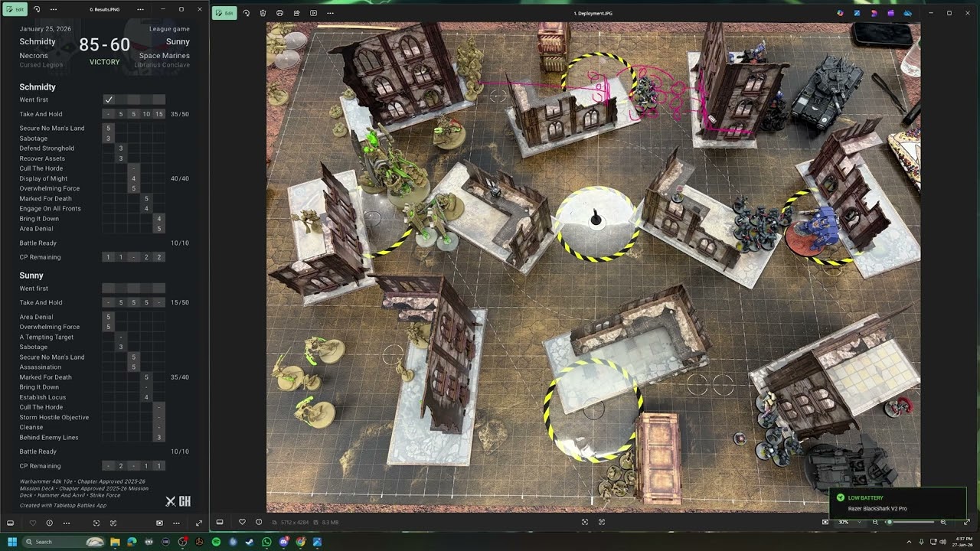The width and height of the screenshot is (980, 551).
Task: Click fit-to-window icon in the Deployment.JPG bottom bar
Action: (x=585, y=522)
